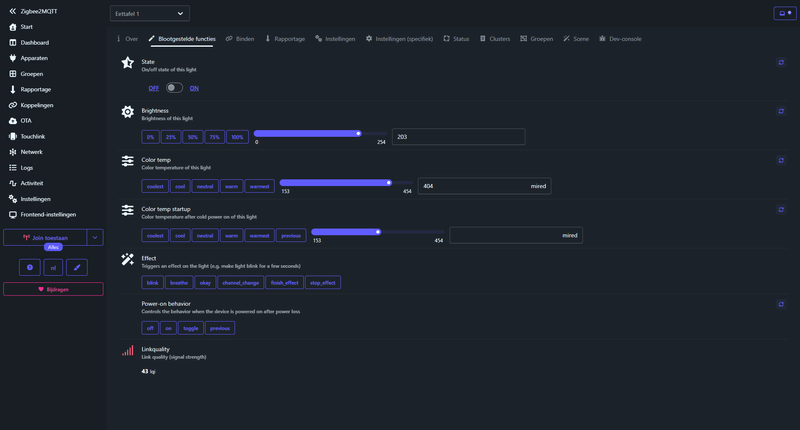Open the Rapportage tab
The image size is (800, 430).
[x=285, y=39]
